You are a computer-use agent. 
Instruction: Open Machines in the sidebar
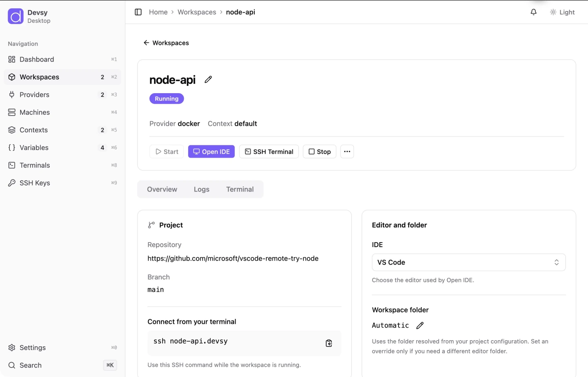point(62,112)
